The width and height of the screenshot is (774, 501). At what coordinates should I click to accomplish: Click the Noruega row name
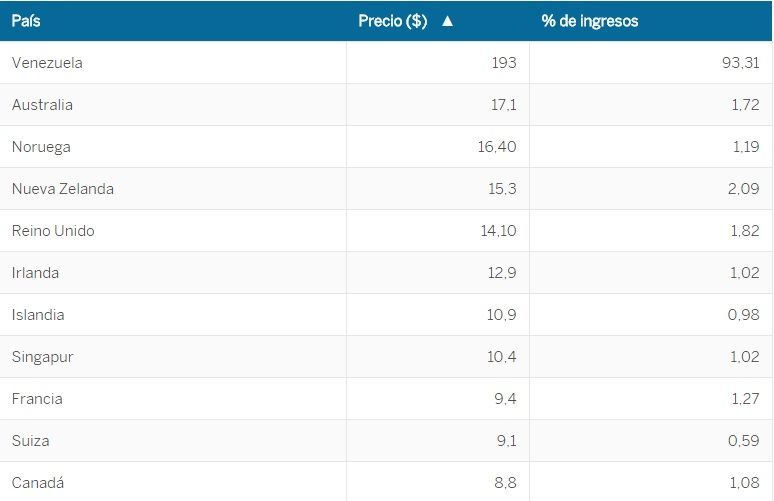click(x=41, y=147)
